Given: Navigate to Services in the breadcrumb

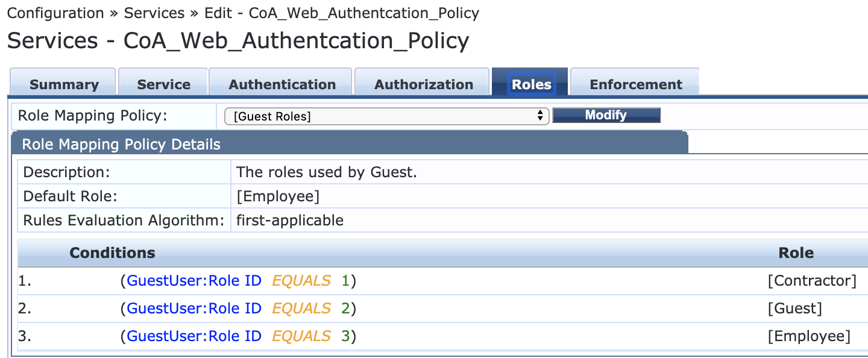Looking at the screenshot, I should [154, 13].
